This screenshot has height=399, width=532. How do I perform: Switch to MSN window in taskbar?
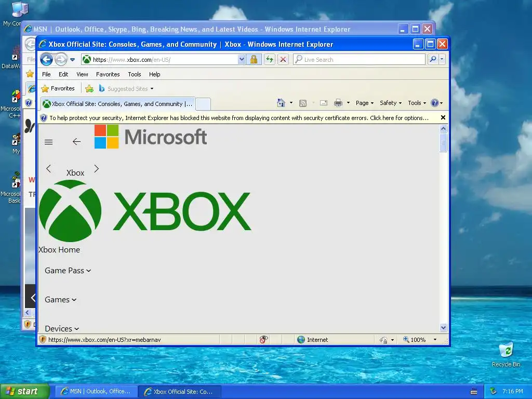96,392
